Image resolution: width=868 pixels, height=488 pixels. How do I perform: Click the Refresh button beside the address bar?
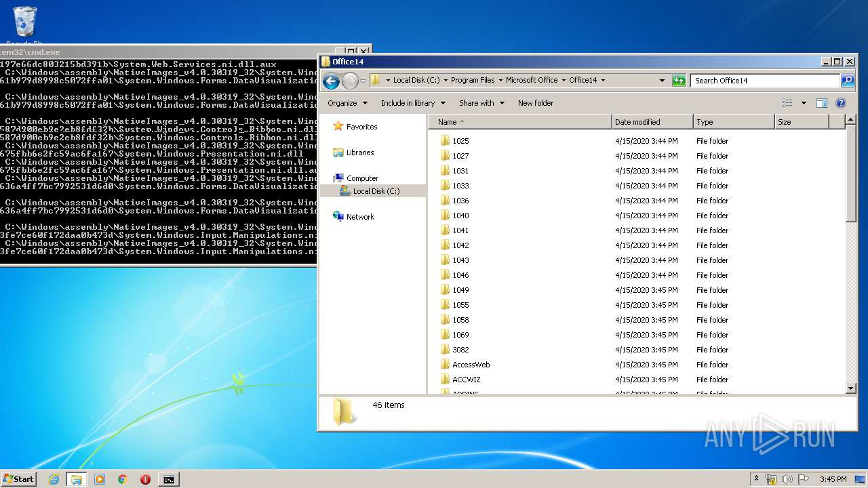679,81
